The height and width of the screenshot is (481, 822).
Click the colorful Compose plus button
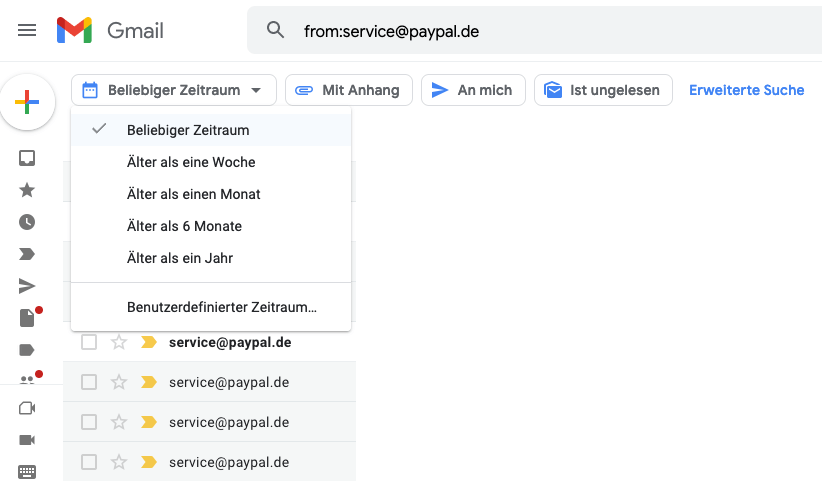click(x=27, y=102)
